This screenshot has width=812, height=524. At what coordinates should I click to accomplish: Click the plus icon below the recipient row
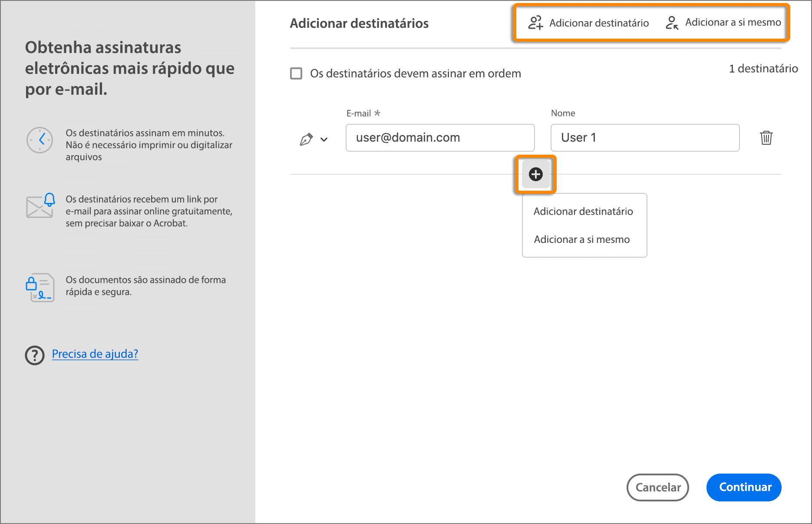535,174
